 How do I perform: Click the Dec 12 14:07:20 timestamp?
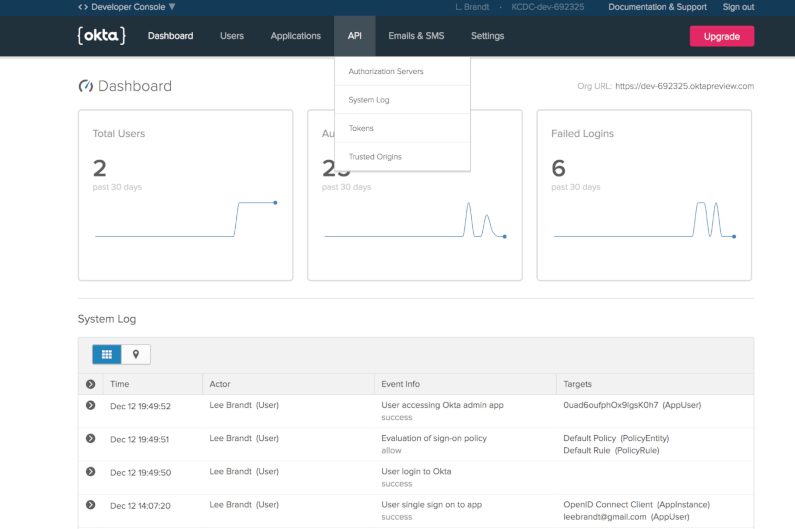[140, 506]
